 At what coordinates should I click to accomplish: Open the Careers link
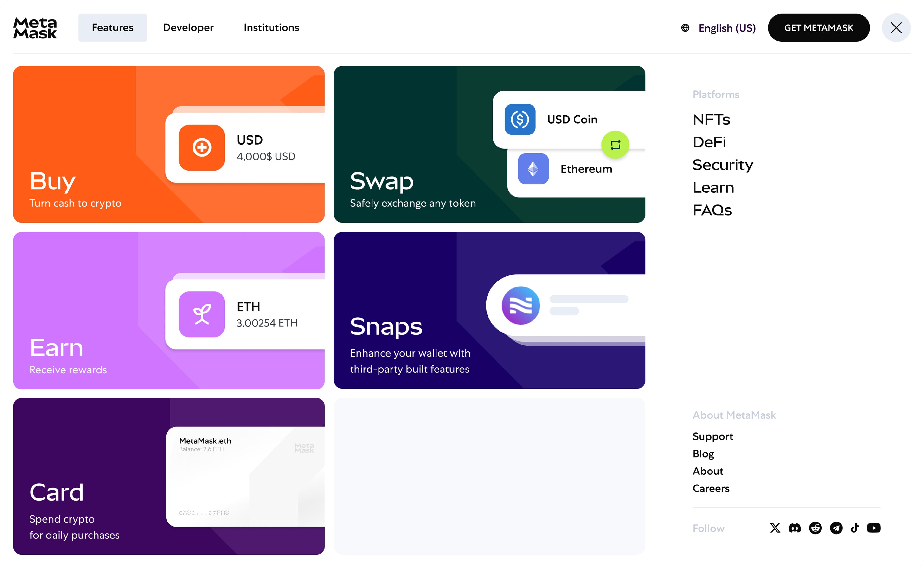(711, 488)
